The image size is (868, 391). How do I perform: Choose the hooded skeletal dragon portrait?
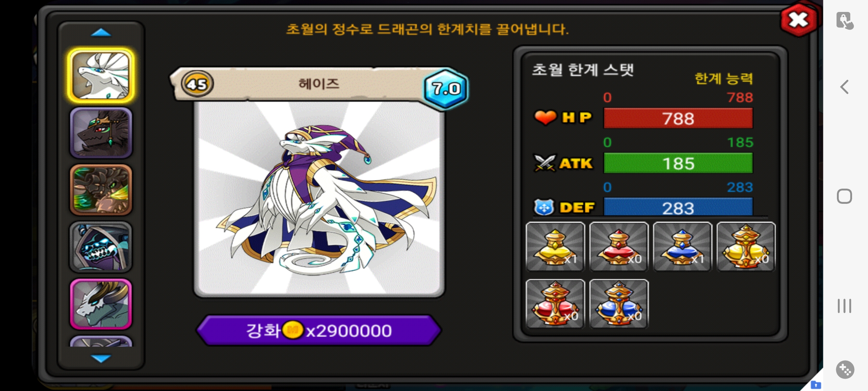tap(101, 247)
